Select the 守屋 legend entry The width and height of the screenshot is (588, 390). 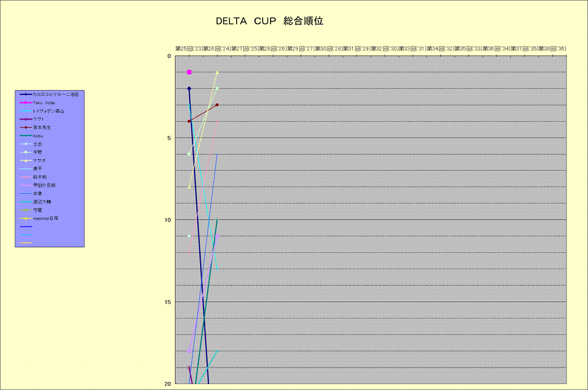coord(31,210)
